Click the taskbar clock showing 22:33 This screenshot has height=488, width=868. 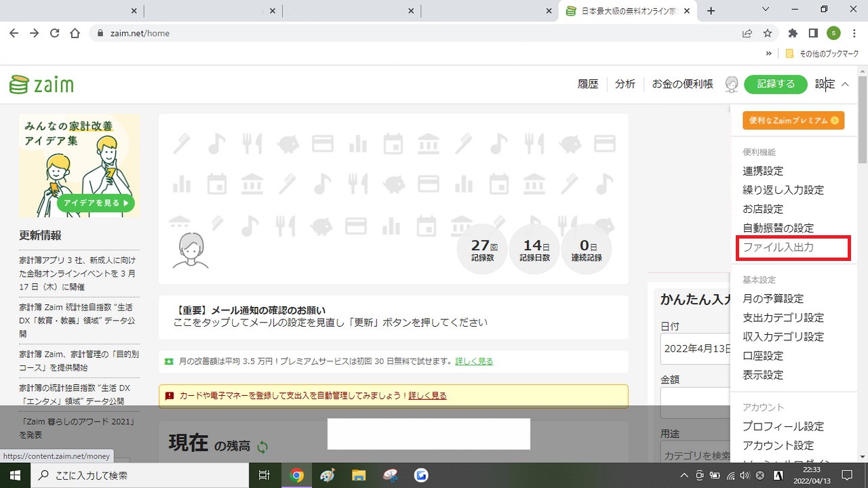pyautogui.click(x=811, y=475)
